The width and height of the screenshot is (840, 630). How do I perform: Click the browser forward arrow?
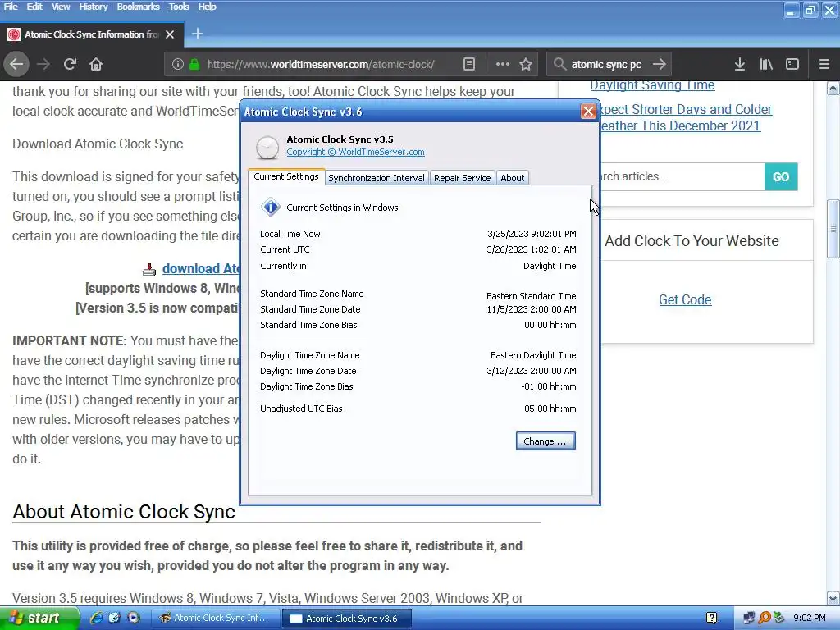tap(43, 64)
